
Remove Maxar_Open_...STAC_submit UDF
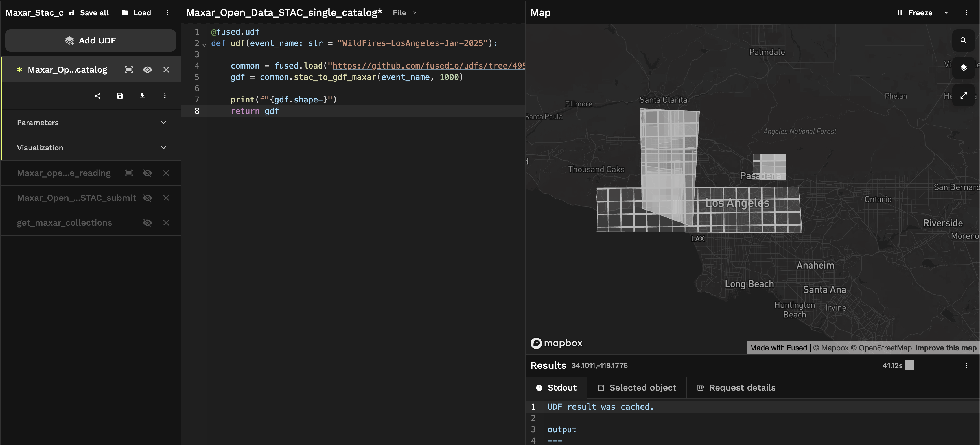(166, 198)
